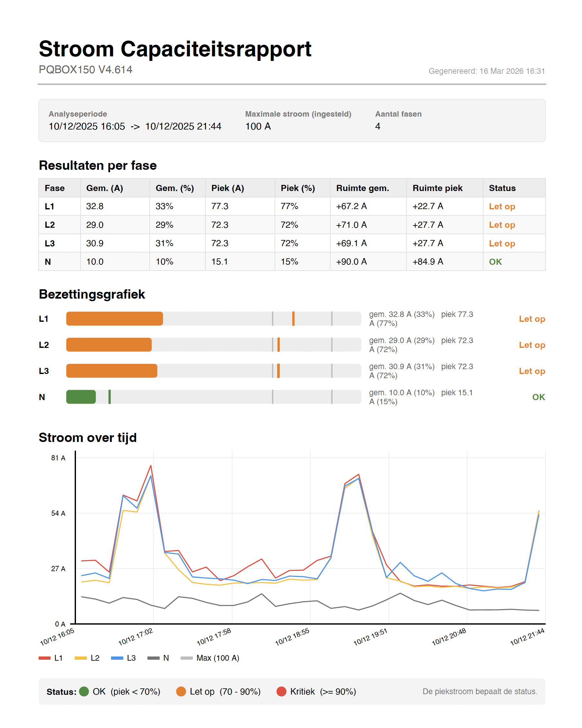Click the Stroom Capaciteitsrapport title

coord(175,49)
